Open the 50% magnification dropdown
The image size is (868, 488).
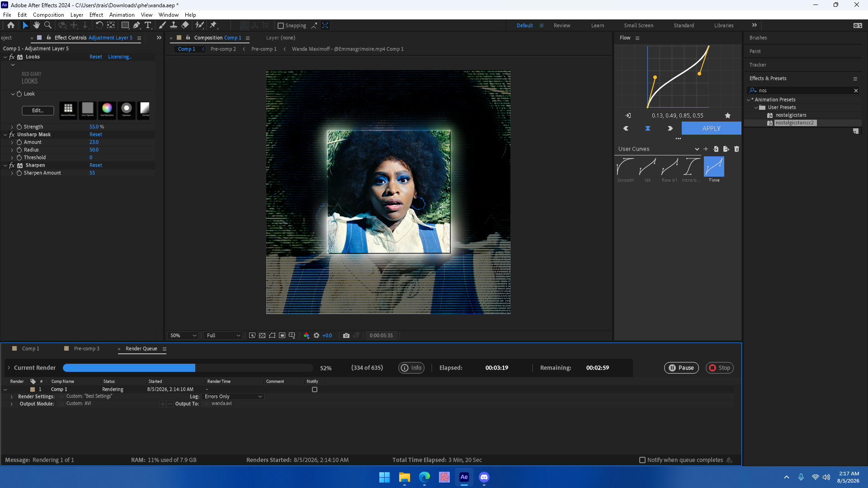[x=183, y=335]
